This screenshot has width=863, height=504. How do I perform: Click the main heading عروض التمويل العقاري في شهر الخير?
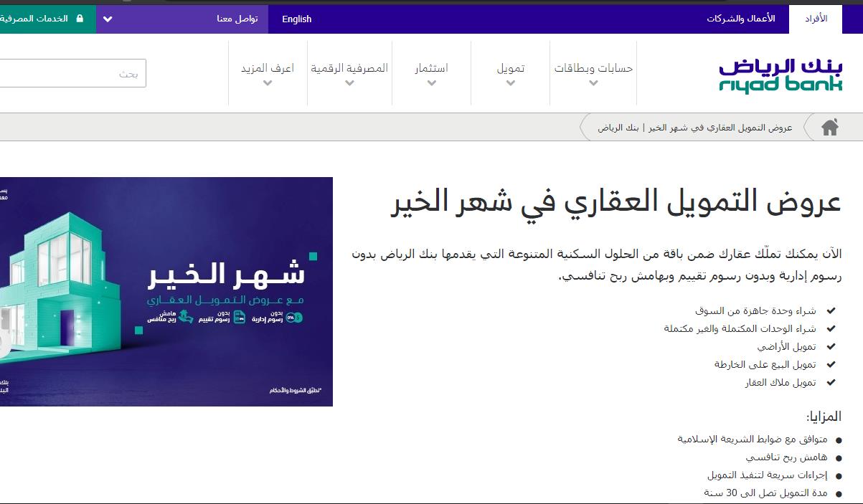point(616,203)
